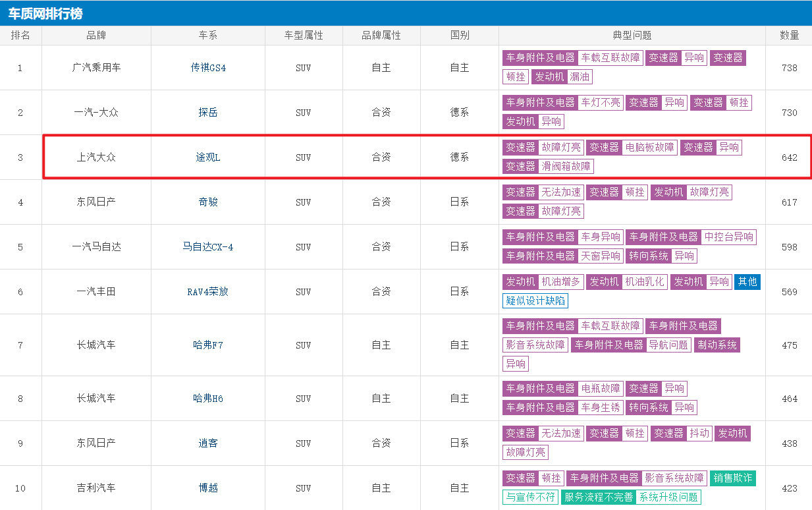Open the 博越 car series link
The image size is (812, 510).
pyautogui.click(x=208, y=488)
